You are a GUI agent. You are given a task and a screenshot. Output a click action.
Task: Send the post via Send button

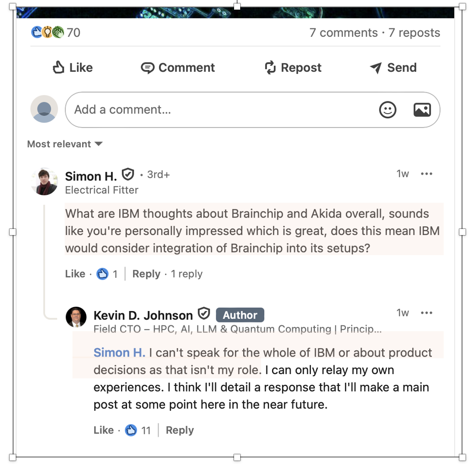click(x=393, y=68)
